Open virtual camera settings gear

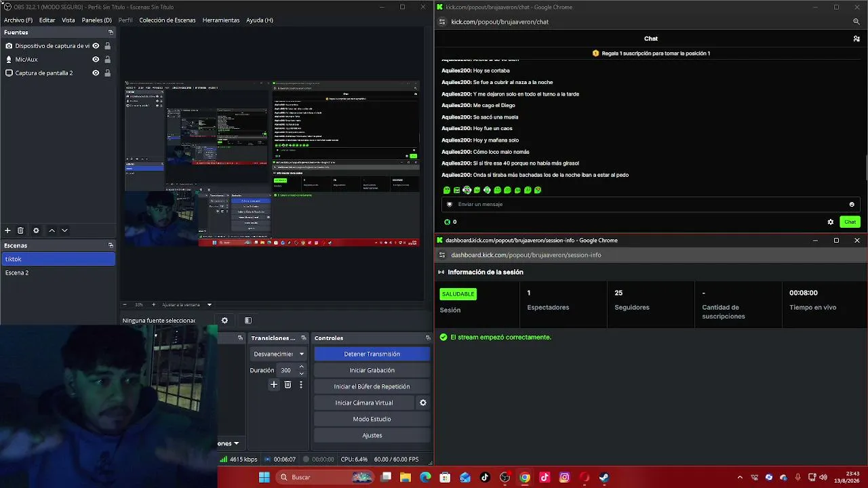point(423,403)
